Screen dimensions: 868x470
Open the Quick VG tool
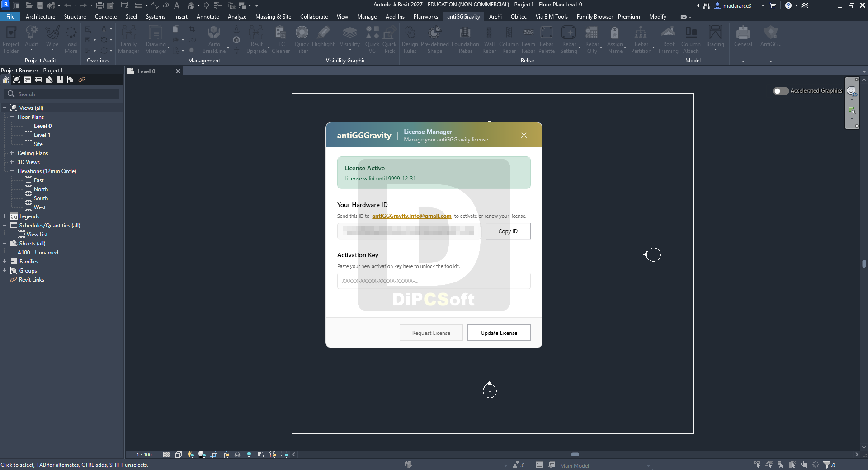372,40
